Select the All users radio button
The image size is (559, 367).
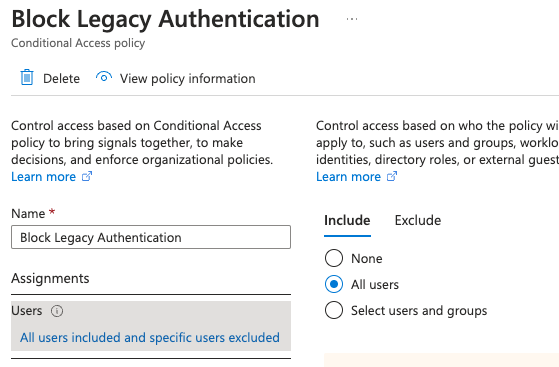(x=334, y=284)
